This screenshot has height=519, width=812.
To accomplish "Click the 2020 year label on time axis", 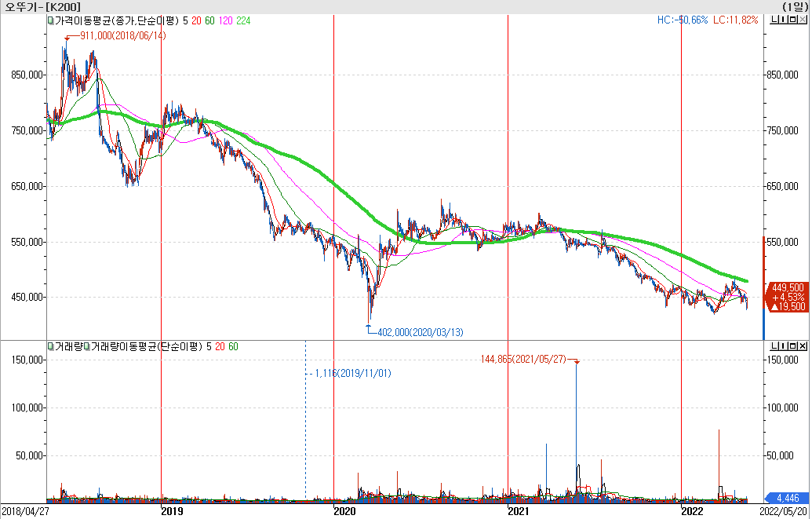I will (345, 512).
